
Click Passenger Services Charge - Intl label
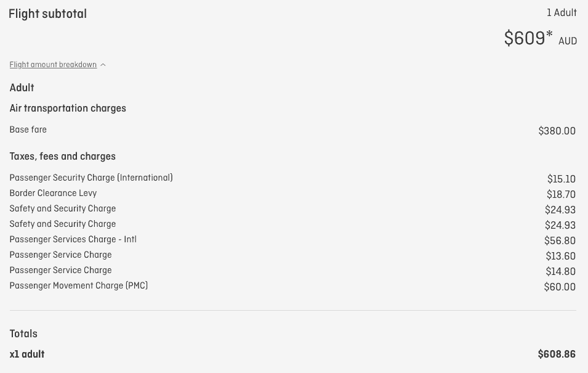tap(73, 239)
